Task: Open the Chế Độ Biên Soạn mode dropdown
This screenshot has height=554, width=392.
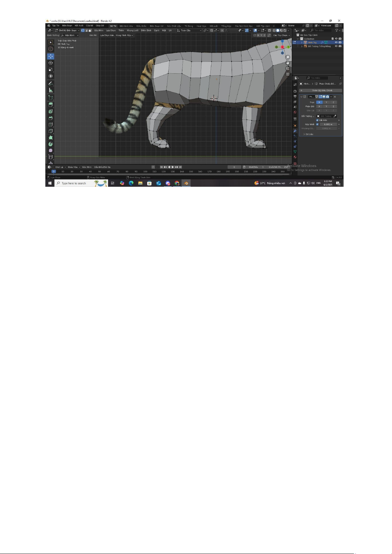Action: pos(67,31)
